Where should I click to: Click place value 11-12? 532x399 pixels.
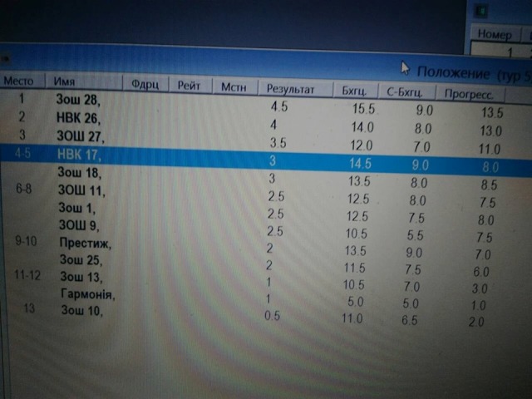(x=27, y=274)
